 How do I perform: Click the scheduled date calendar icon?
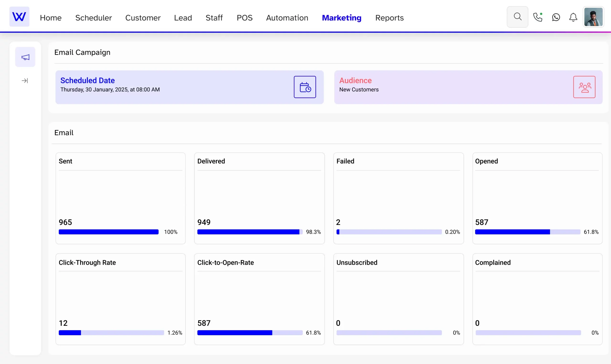click(x=305, y=87)
